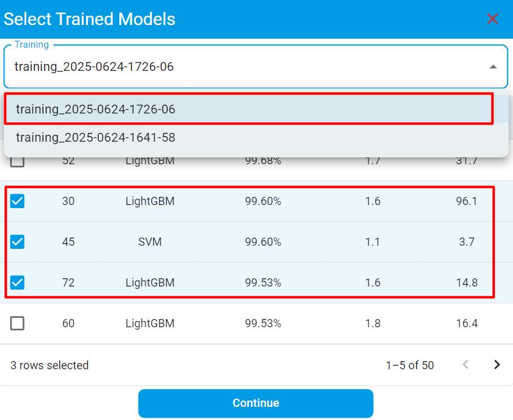The image size is (513, 420).
Task: Close the Select Trained Models dialog
Action: [x=492, y=19]
